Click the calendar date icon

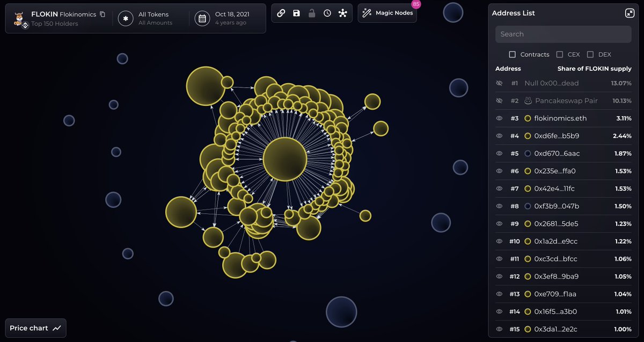pyautogui.click(x=202, y=18)
